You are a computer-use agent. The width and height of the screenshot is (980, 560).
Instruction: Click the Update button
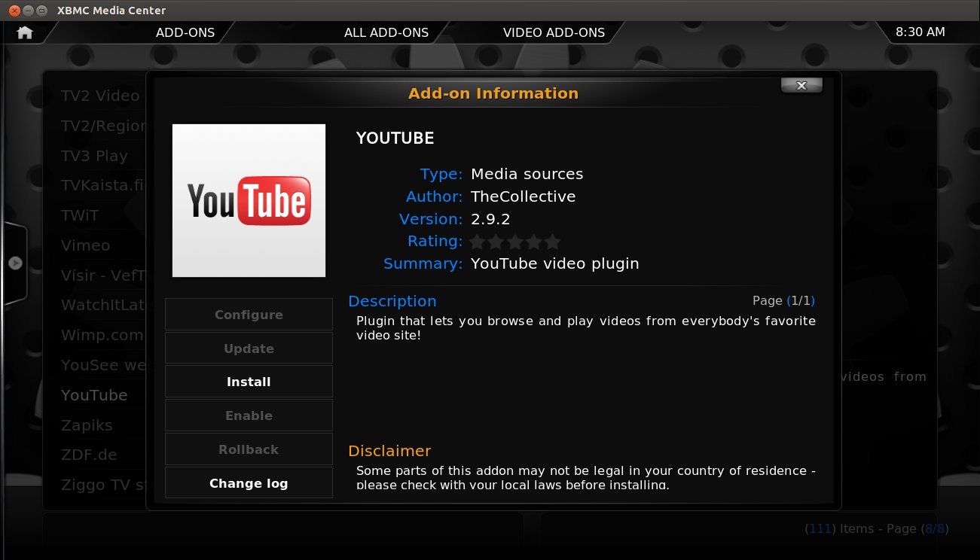[249, 348]
